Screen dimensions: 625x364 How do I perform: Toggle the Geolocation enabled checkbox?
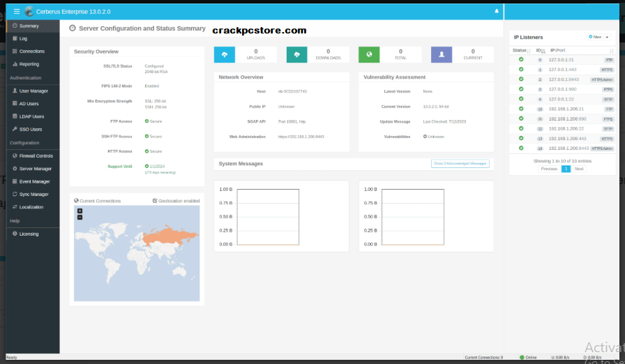(x=155, y=201)
